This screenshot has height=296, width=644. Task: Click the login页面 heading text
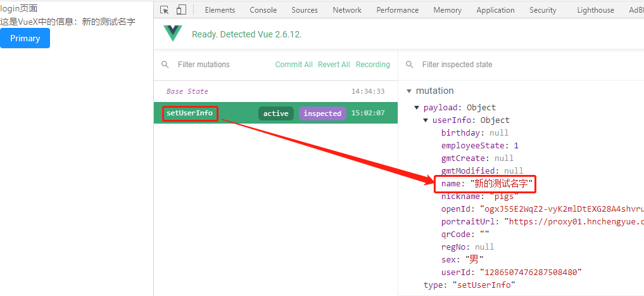coord(19,8)
